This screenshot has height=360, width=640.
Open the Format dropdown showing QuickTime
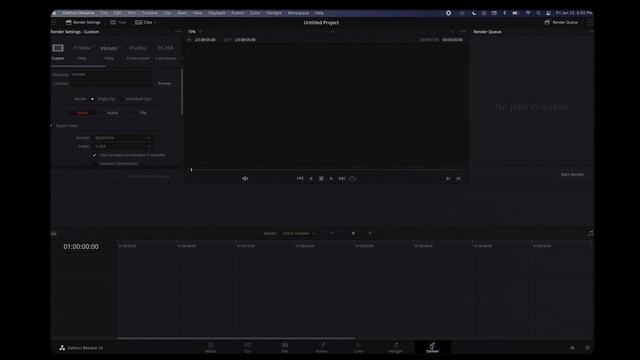(123, 138)
